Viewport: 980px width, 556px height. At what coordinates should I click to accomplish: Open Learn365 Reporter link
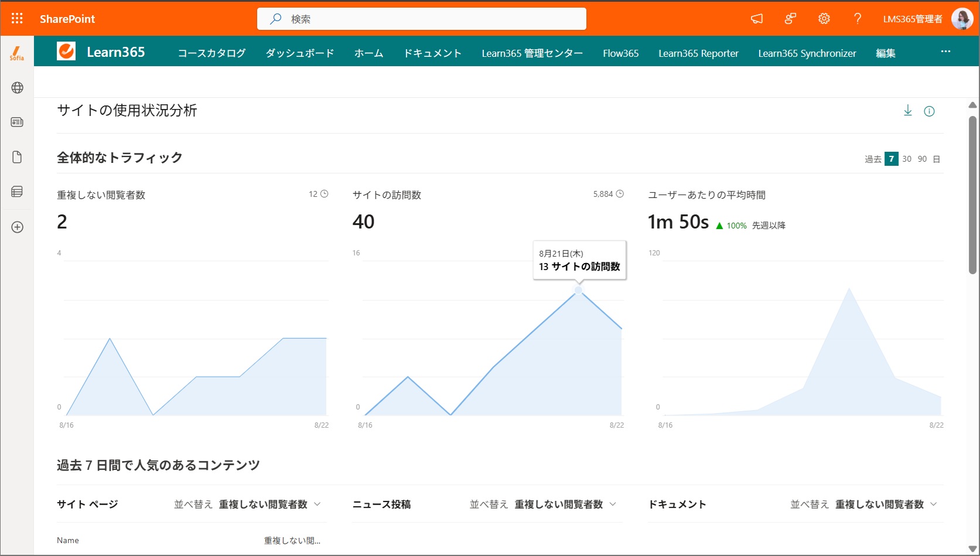699,53
